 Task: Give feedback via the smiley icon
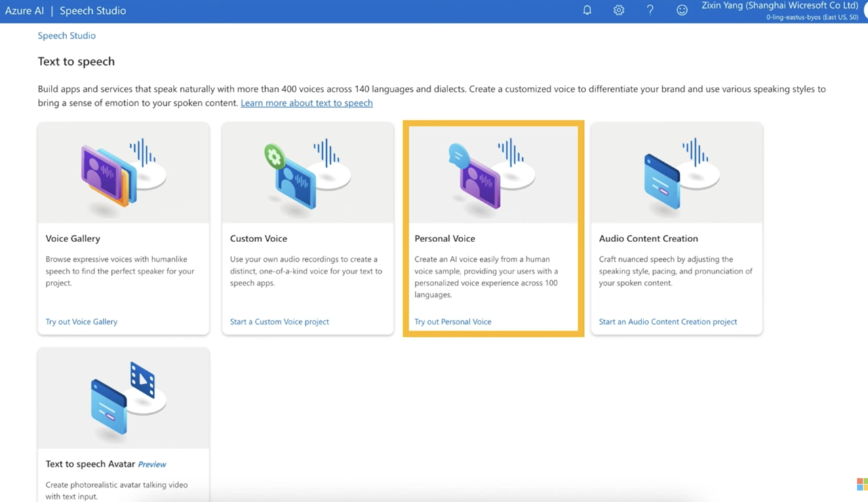pos(682,10)
